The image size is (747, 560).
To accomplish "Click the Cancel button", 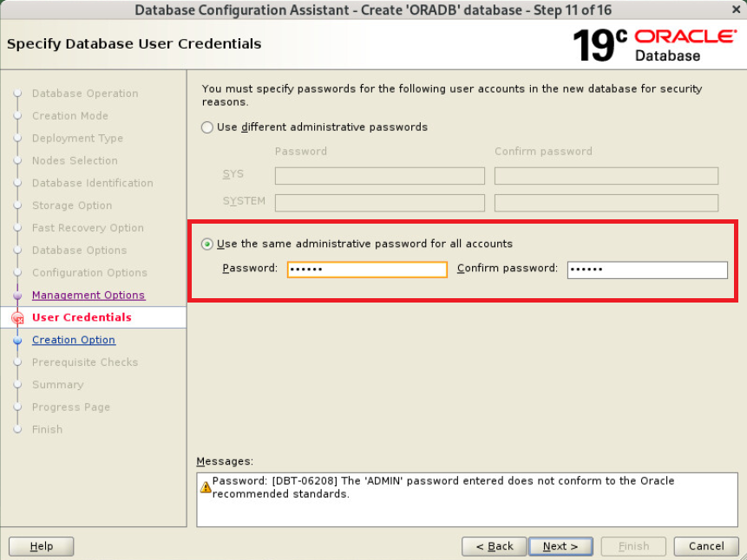I will [706, 546].
